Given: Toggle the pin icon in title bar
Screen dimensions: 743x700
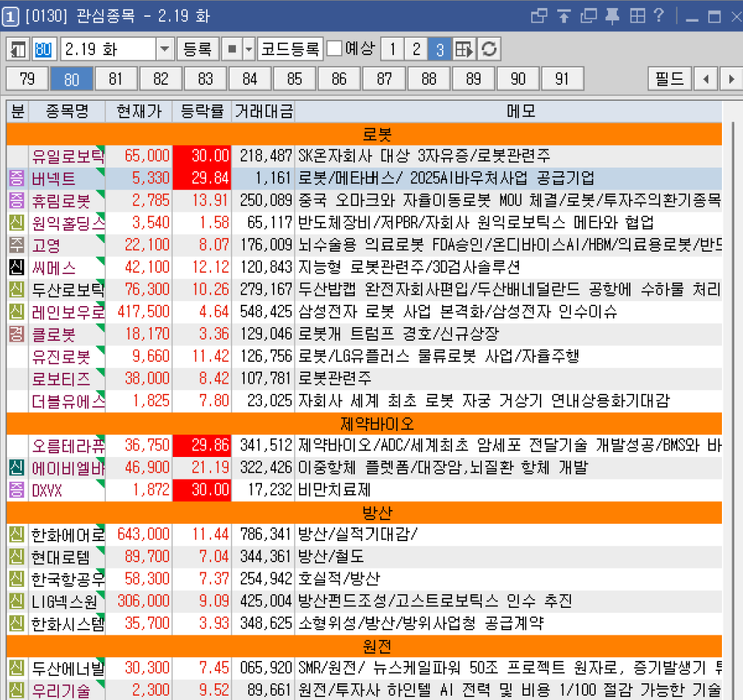Looking at the screenshot, I should (x=612, y=16).
